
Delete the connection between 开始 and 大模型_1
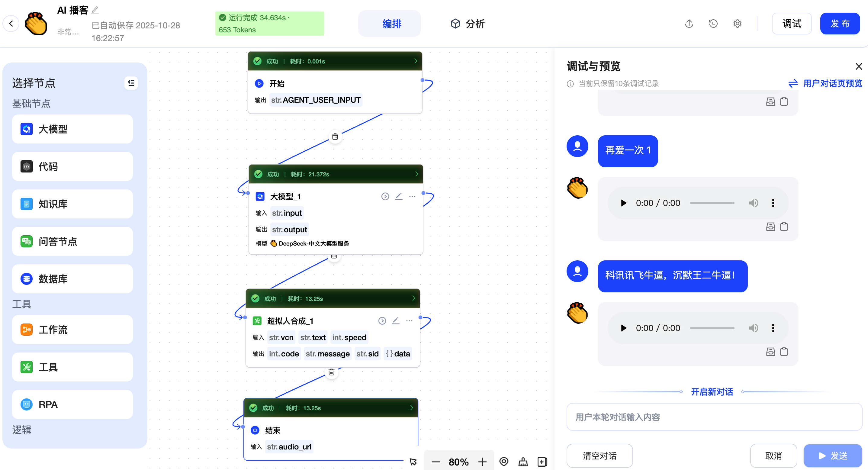[335, 137]
